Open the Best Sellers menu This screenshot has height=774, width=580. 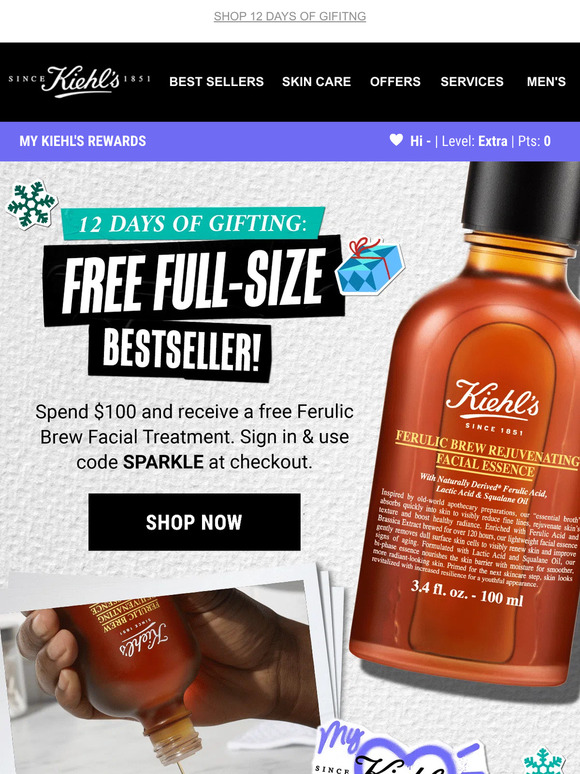[x=216, y=81]
